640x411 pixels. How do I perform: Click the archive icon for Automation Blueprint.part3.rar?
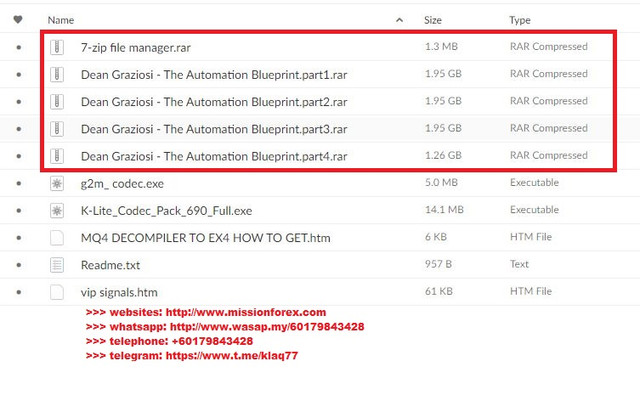pyautogui.click(x=57, y=129)
